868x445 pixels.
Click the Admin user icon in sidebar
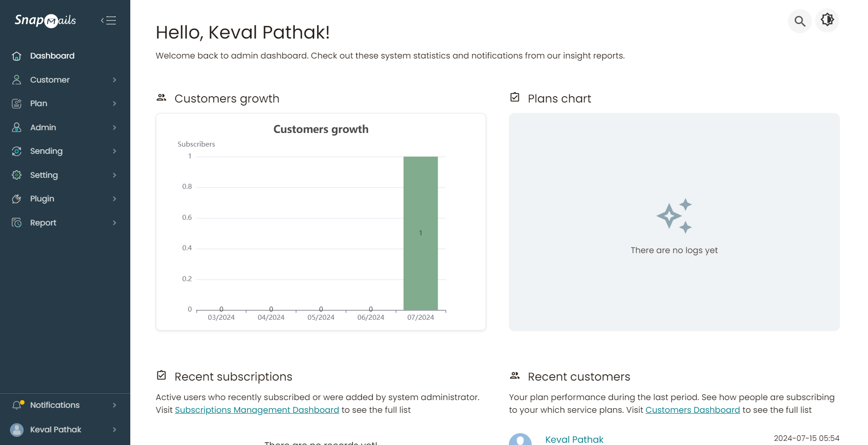click(x=17, y=127)
